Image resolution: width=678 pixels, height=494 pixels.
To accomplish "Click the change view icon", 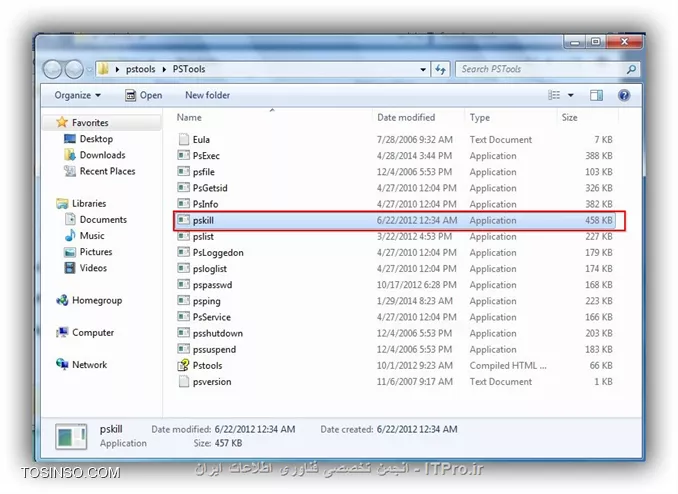I will [554, 95].
